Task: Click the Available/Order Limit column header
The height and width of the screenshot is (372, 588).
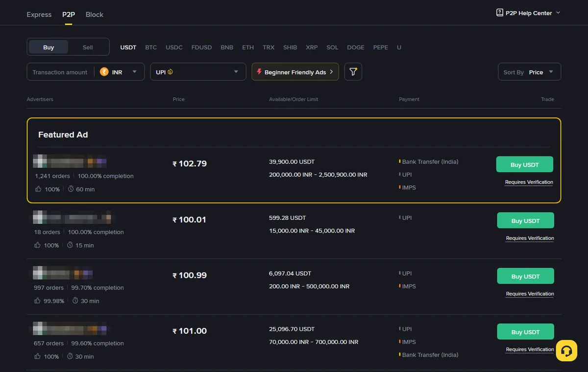Action: pyautogui.click(x=294, y=99)
